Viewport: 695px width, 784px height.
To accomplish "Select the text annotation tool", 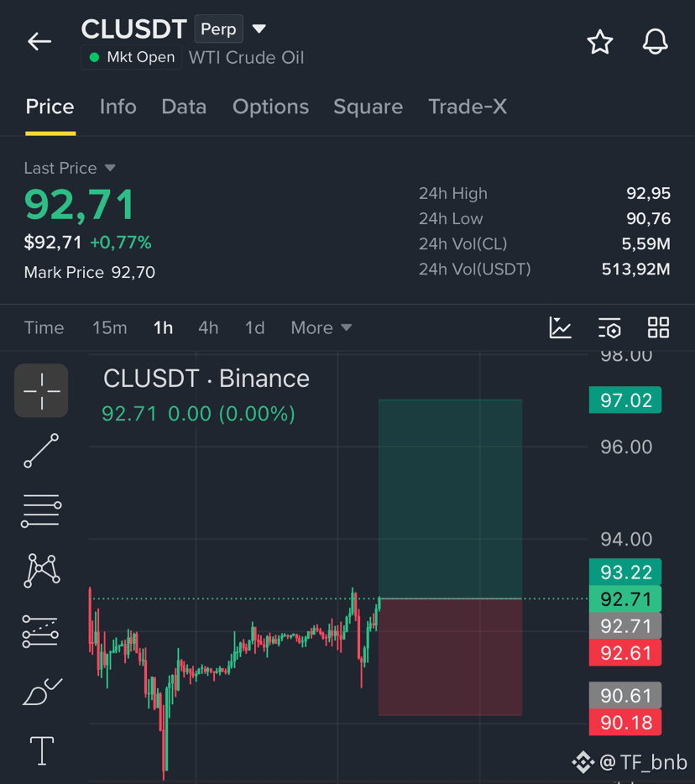I will [x=42, y=750].
